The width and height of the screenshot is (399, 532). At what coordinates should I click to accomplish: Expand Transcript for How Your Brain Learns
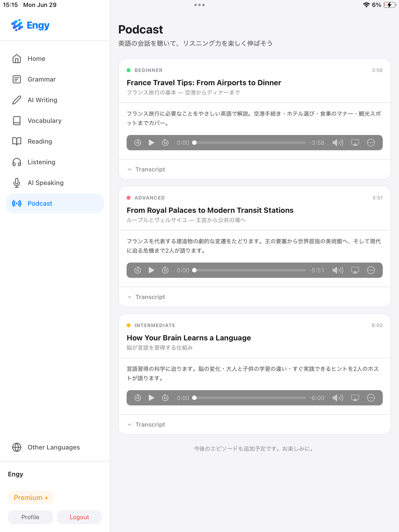coord(146,425)
